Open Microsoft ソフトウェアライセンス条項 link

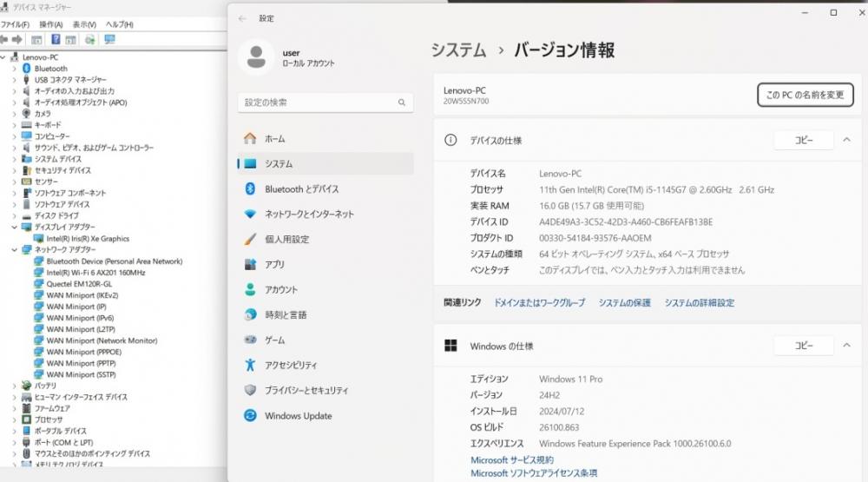534,473
